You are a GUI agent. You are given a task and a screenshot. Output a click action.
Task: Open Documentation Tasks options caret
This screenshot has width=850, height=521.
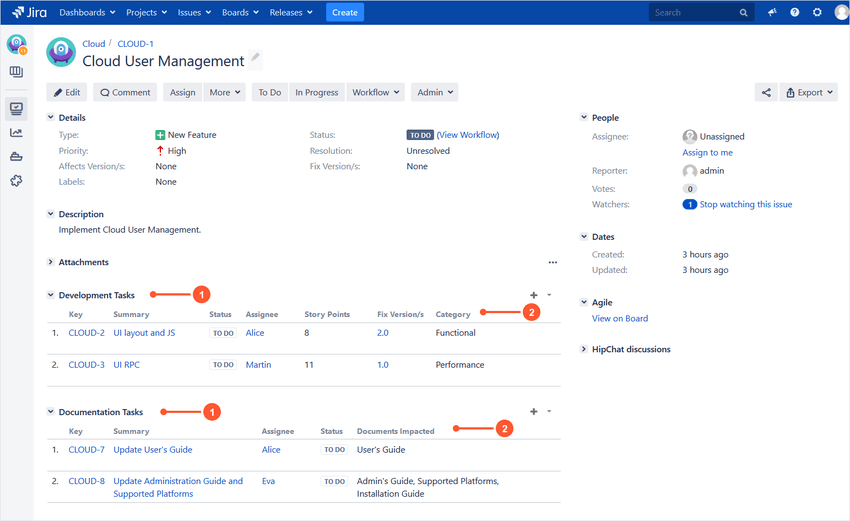(x=549, y=411)
